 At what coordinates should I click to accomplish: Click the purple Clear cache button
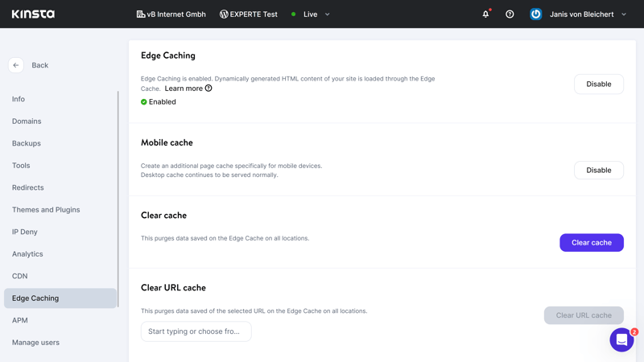pos(592,243)
